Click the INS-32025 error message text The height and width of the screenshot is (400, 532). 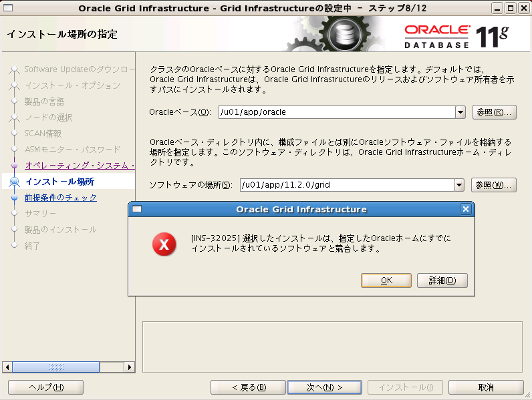[321, 243]
